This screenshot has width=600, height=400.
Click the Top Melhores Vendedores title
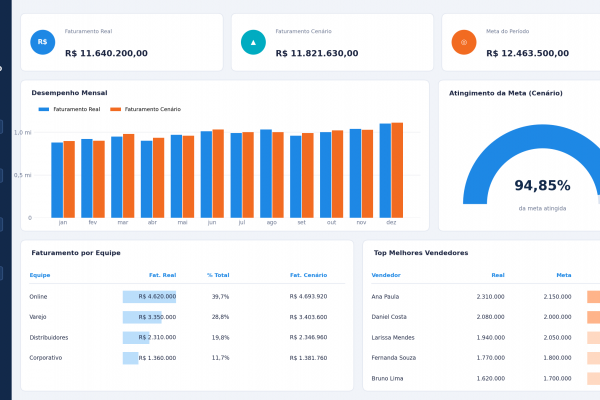pos(421,253)
